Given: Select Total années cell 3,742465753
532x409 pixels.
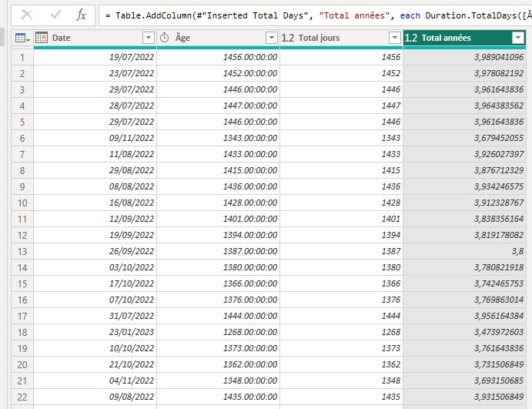Looking at the screenshot, I should 464,283.
